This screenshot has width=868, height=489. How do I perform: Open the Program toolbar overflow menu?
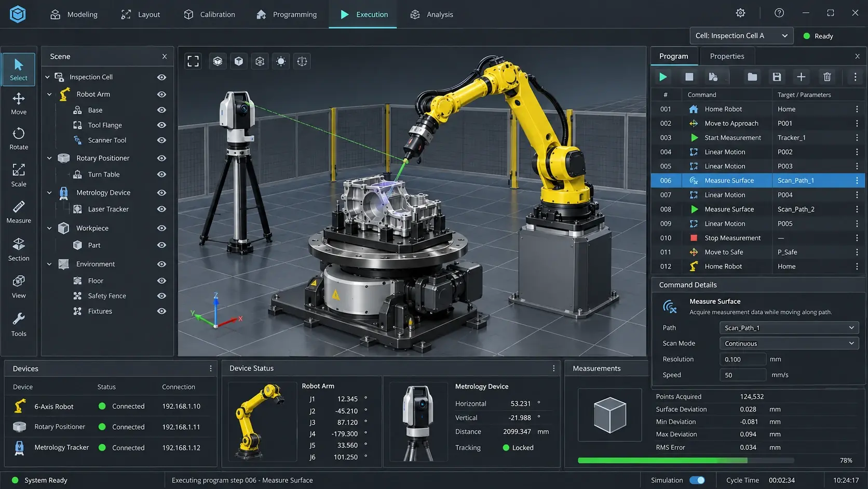(x=855, y=77)
